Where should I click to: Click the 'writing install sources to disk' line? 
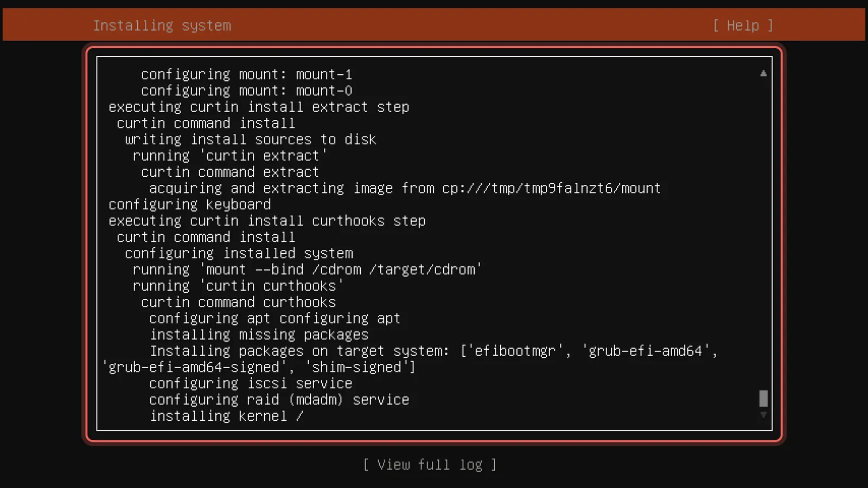251,139
